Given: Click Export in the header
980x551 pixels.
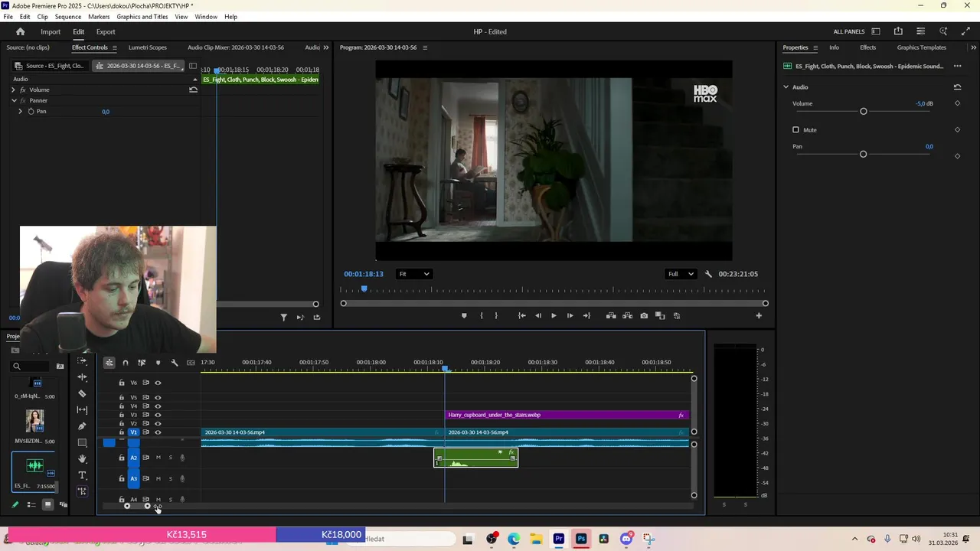Looking at the screenshot, I should pos(106,31).
